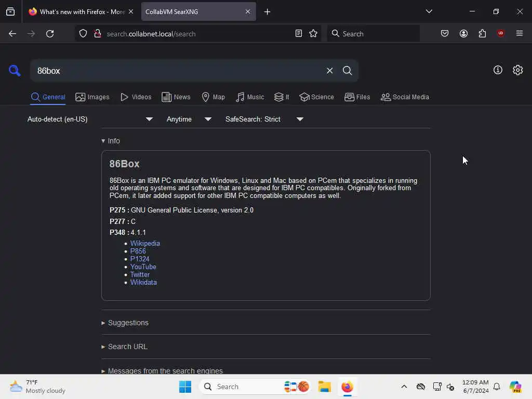Select the Music category tab
The image size is (532, 399).
coord(250,97)
